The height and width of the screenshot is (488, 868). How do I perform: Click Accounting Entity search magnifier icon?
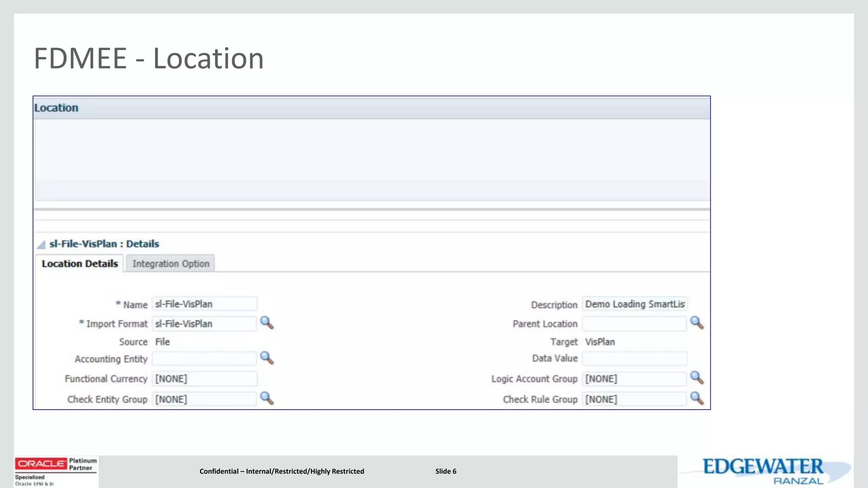[x=267, y=358]
